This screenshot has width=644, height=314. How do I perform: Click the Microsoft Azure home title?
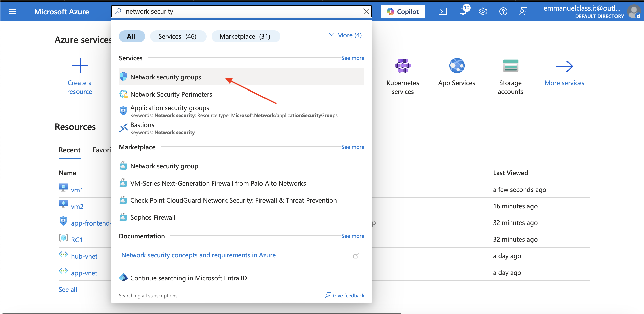pos(61,12)
